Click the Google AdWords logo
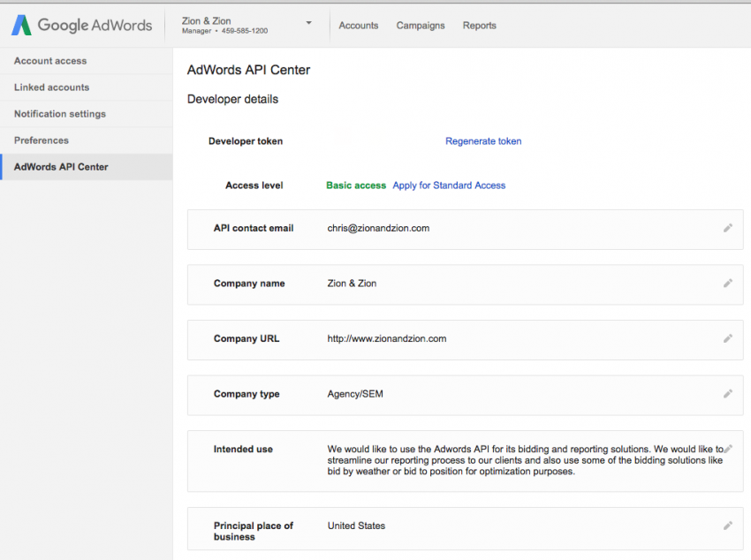751x560 pixels. click(81, 25)
